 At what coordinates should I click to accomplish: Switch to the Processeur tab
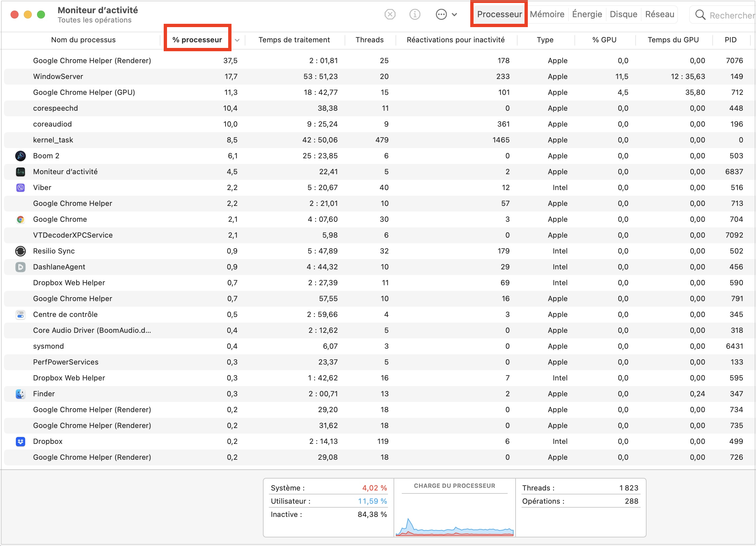click(x=499, y=14)
